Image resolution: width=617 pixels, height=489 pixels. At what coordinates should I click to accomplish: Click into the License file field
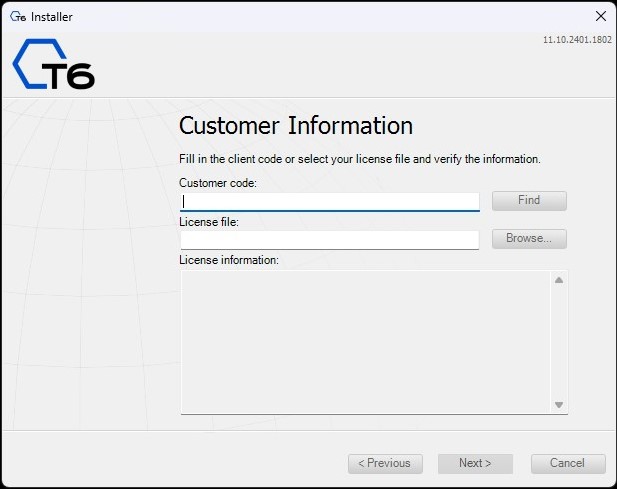330,240
